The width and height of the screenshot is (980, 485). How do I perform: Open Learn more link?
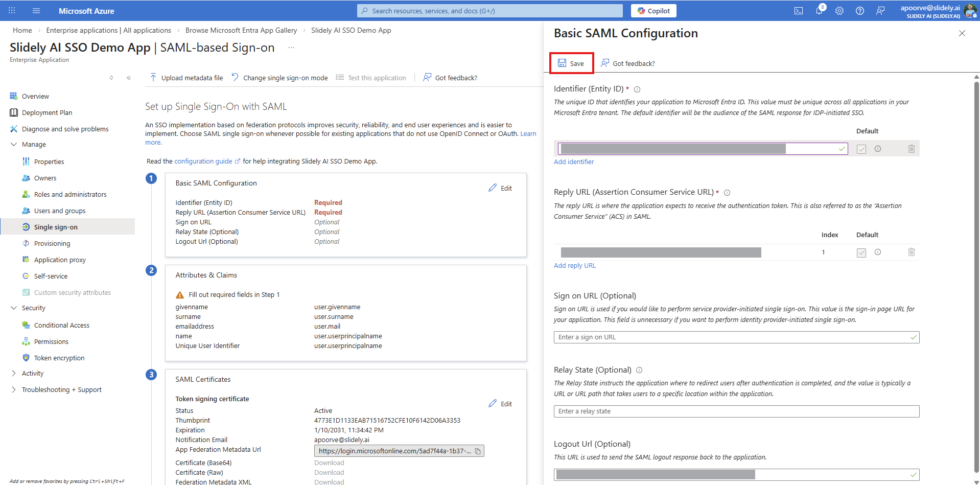click(528, 133)
